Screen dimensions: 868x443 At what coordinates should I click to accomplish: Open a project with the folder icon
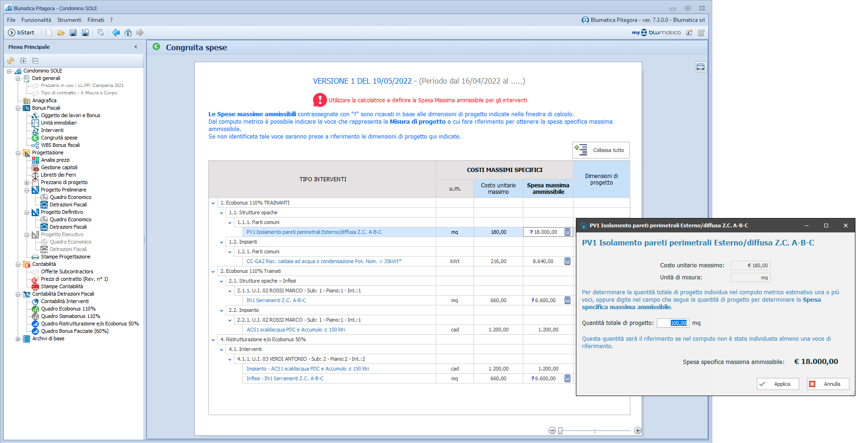click(61, 33)
